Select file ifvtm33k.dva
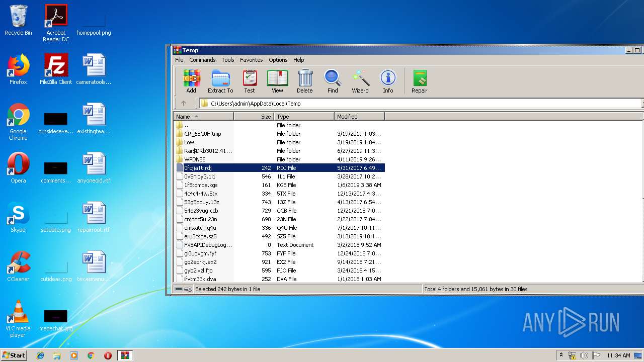Viewport: 644px width, 362px height. coord(279,279)
